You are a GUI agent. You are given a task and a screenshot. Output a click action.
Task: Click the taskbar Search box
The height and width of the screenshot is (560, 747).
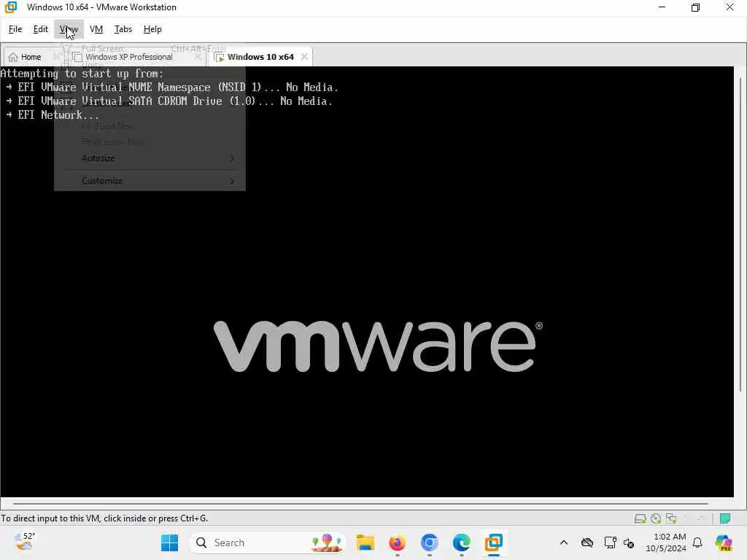(268, 542)
